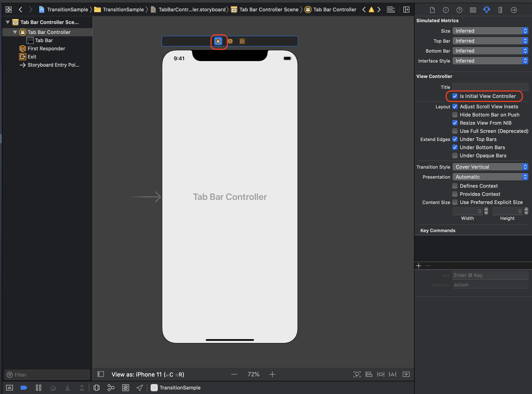
Task: Show the Quick Help inspector
Action: pos(459,10)
